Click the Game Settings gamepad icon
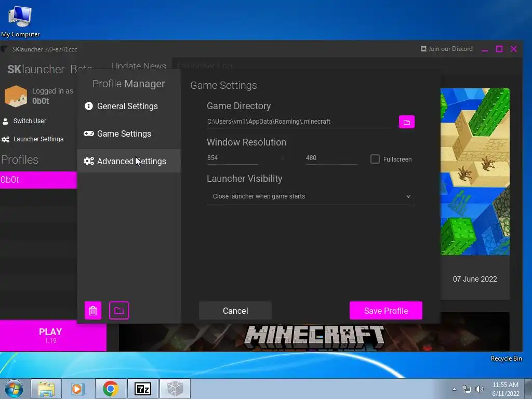 coord(89,134)
